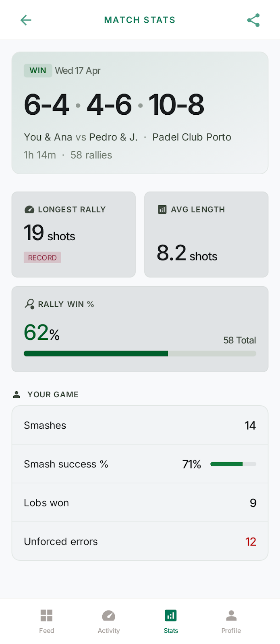
Task: Click the Smash success progress bar
Action: pos(233,464)
